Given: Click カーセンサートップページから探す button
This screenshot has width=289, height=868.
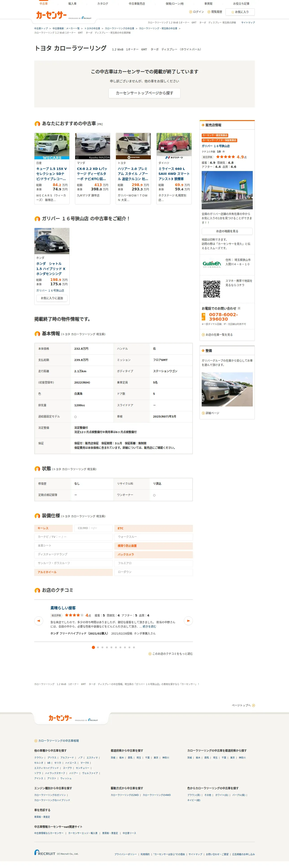Looking at the screenshot, I should (144, 93).
